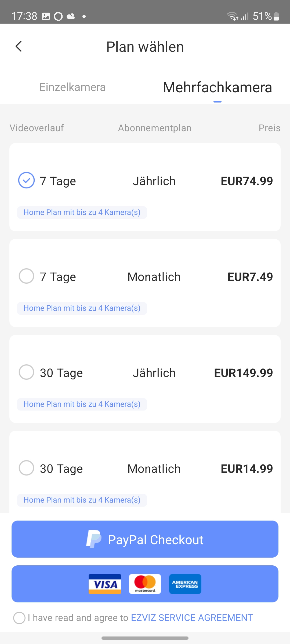290x644 pixels.
Task: Switch to the Mehrfachkamera tab
Action: tap(218, 87)
